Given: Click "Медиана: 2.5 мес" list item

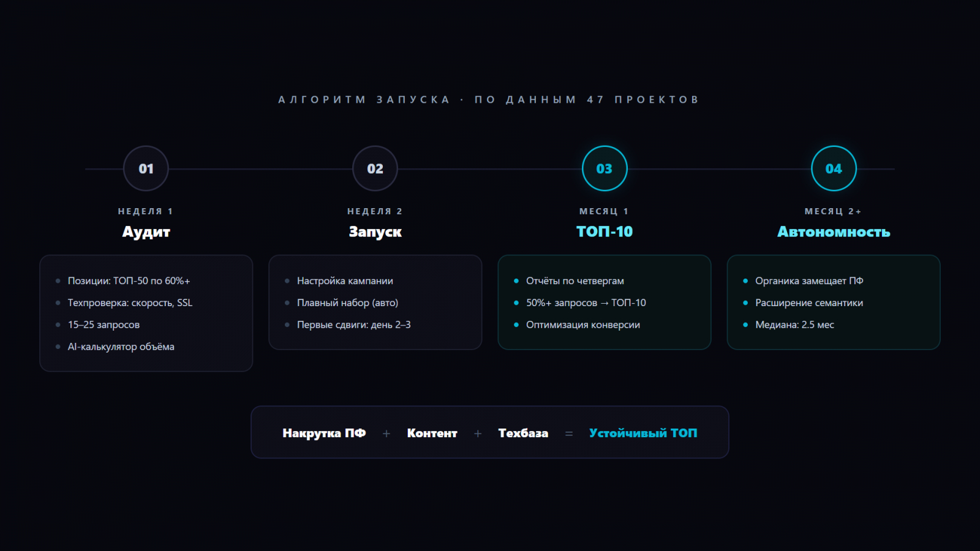Looking at the screenshot, I should tap(794, 325).
